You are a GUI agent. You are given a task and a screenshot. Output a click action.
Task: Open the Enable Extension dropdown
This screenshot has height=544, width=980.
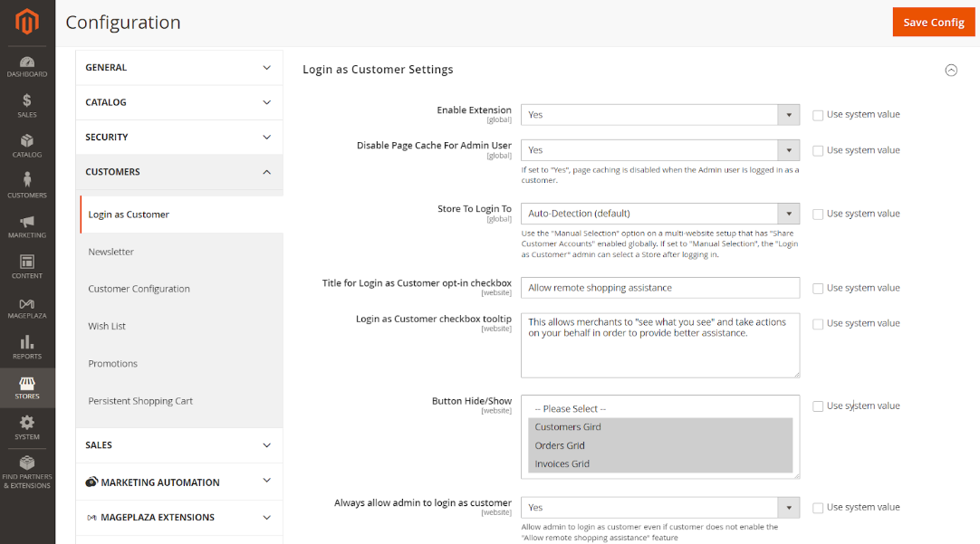point(659,115)
